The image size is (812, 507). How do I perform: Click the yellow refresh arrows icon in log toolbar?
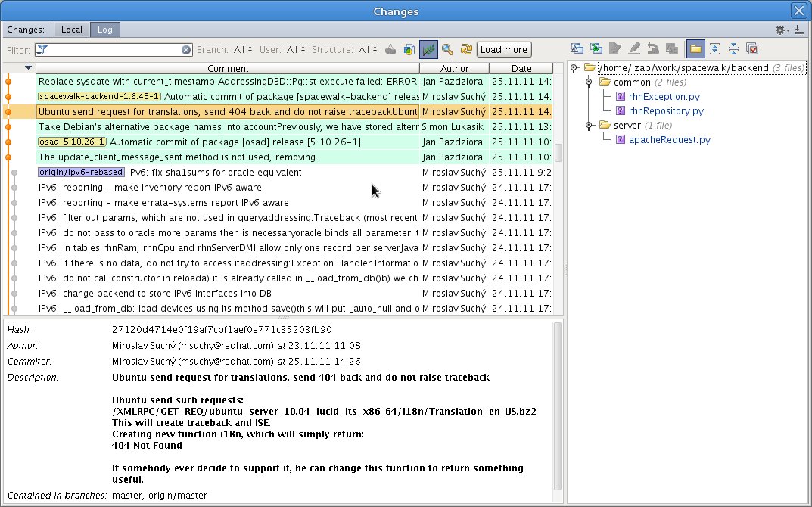(466, 50)
